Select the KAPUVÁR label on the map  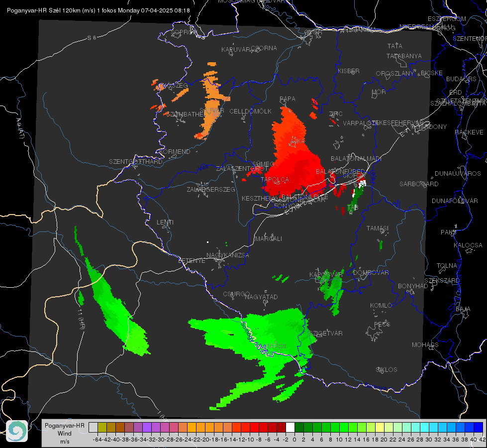point(235,50)
